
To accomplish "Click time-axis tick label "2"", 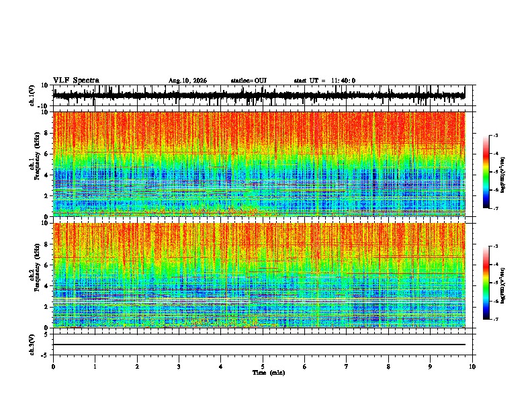I will [x=137, y=367].
